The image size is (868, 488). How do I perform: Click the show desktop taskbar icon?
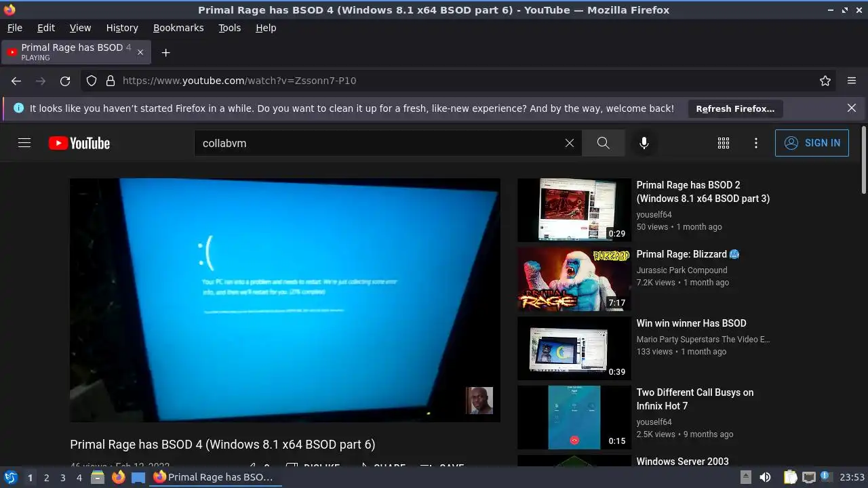coord(138,477)
